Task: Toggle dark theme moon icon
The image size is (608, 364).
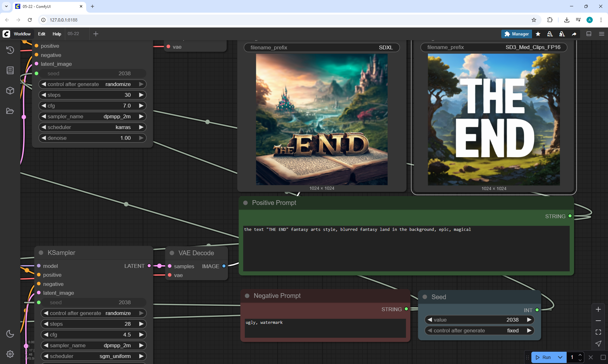Action: click(x=10, y=334)
